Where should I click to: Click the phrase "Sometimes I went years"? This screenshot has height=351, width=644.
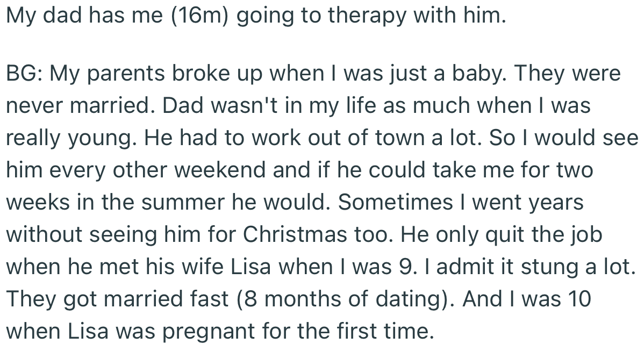coord(461,203)
